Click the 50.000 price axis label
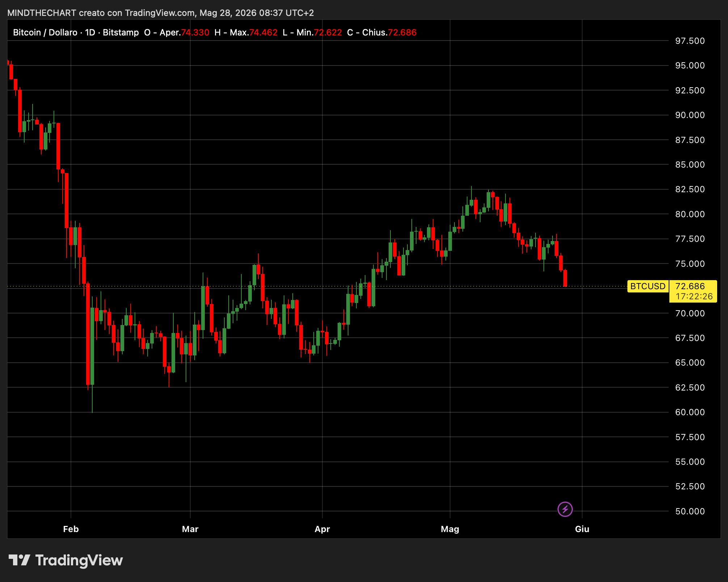Viewport: 728px width, 582px height. [x=690, y=511]
